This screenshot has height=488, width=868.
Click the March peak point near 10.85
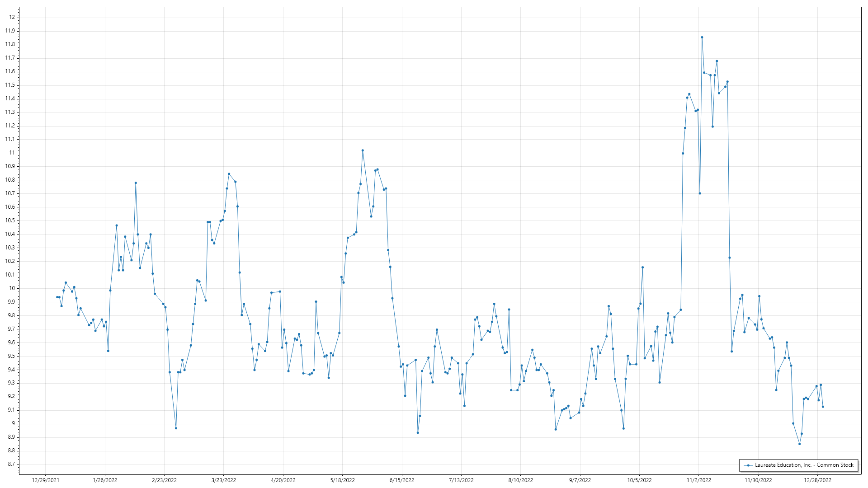click(229, 174)
